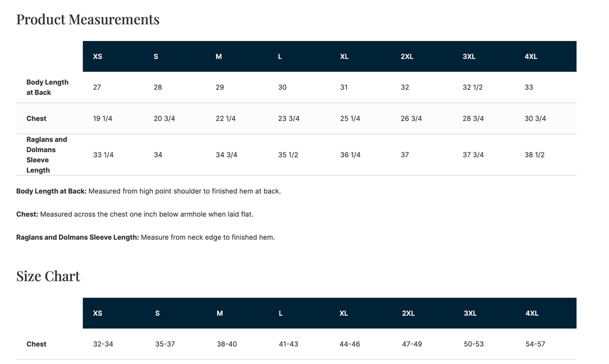Select the L chest value 23 3/4
Screen dimensions: 609x364
click(x=288, y=118)
